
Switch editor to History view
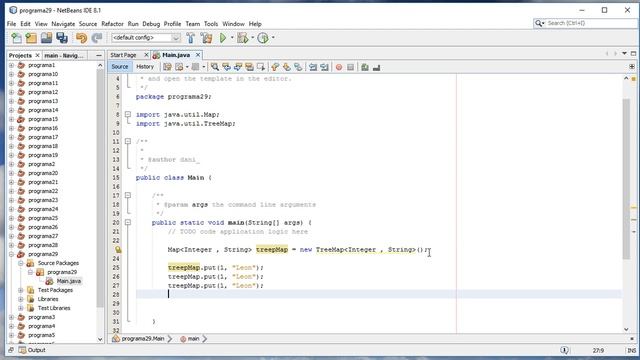(145, 67)
